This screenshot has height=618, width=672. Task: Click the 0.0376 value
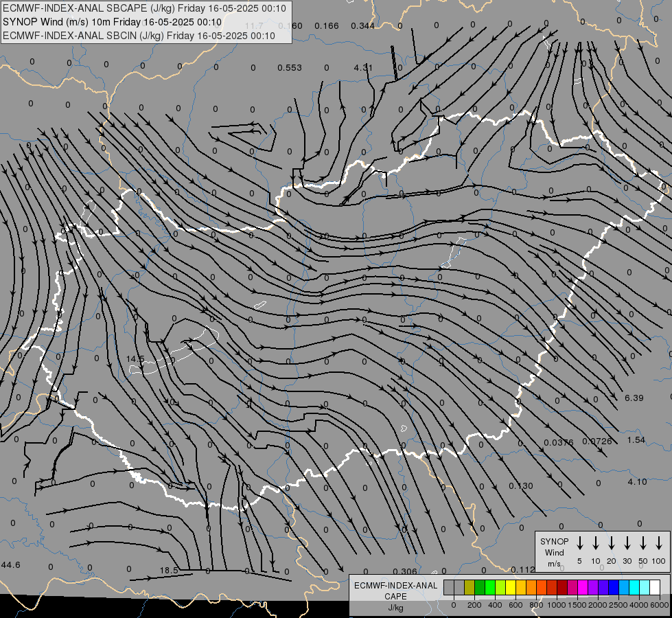559,443
